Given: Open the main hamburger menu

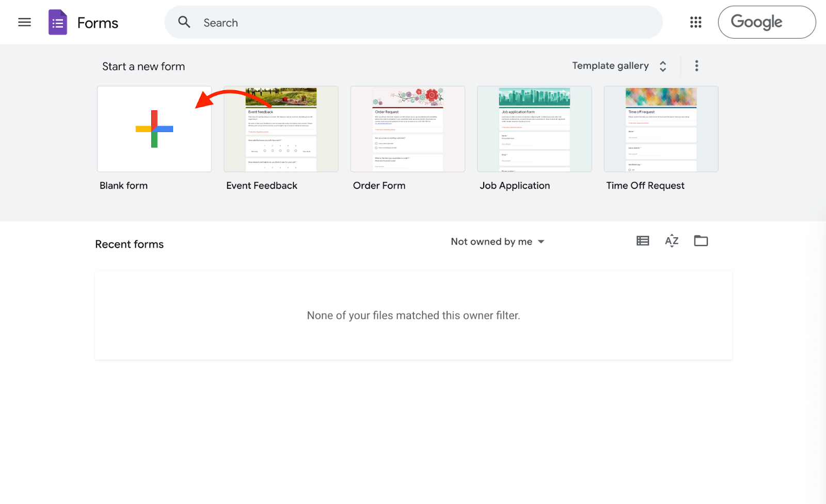Looking at the screenshot, I should pos(24,22).
